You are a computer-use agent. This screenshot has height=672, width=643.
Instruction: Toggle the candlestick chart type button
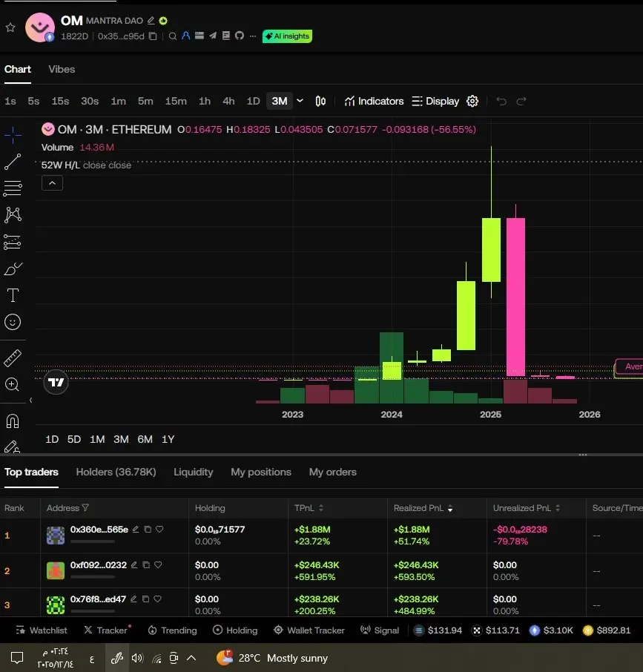pos(320,101)
